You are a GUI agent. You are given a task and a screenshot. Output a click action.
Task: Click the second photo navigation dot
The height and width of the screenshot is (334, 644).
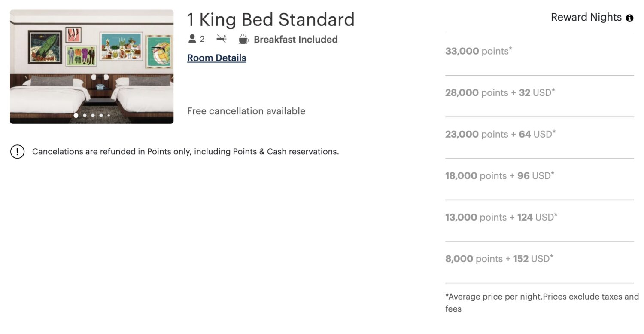85,115
